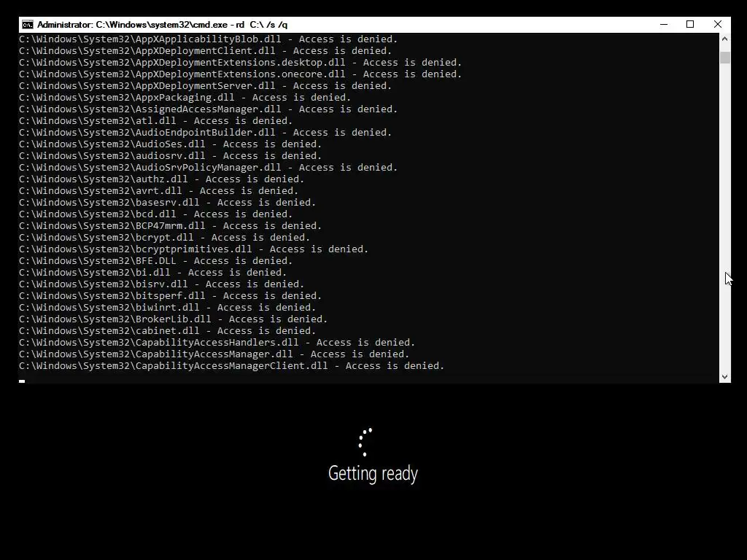The image size is (747, 560).
Task: Click the bi.dll line
Action: [153, 273]
